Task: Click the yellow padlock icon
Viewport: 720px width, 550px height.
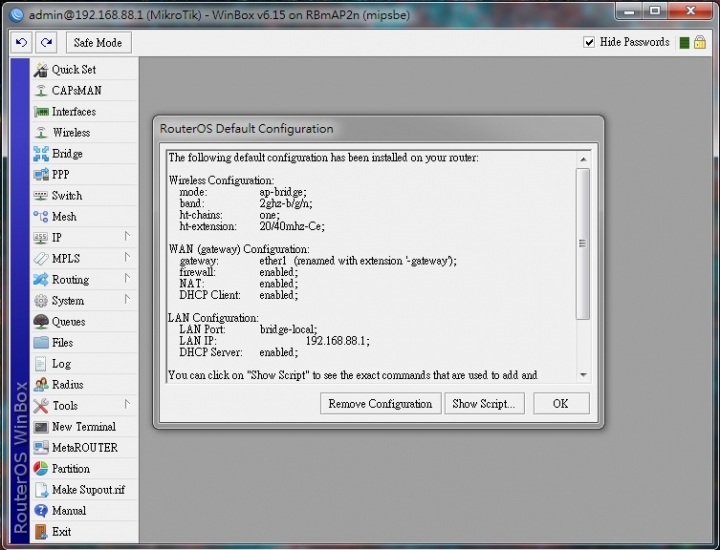Action: 700,42
